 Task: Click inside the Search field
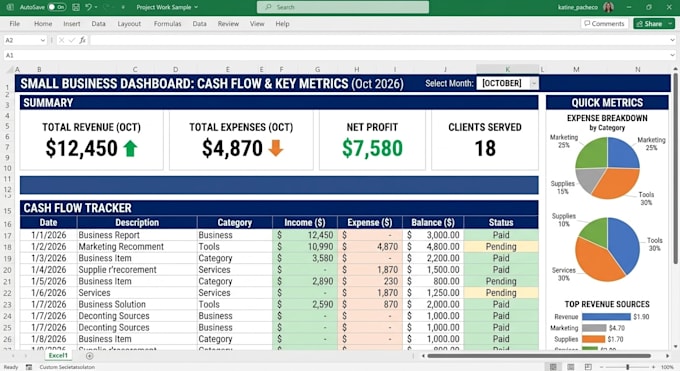coord(343,7)
